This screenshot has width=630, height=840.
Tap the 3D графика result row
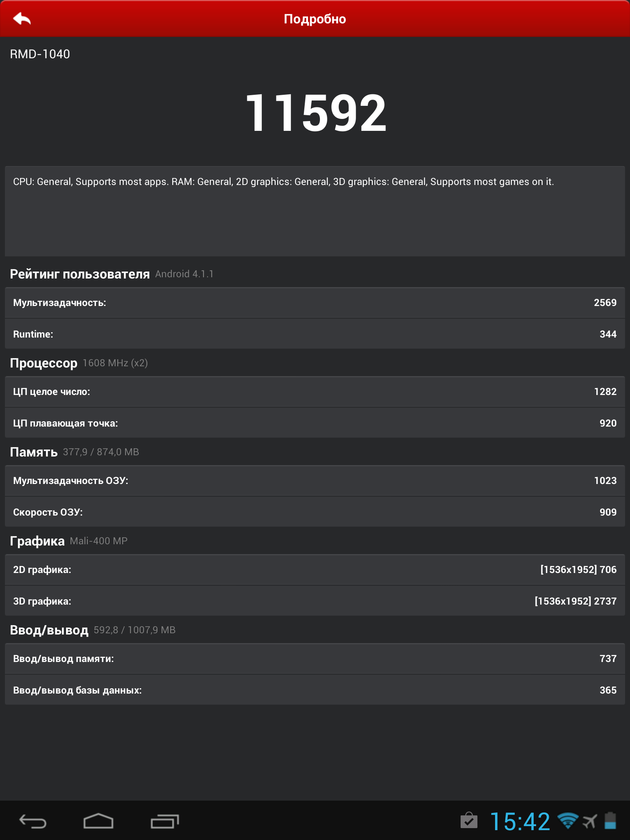point(315,601)
